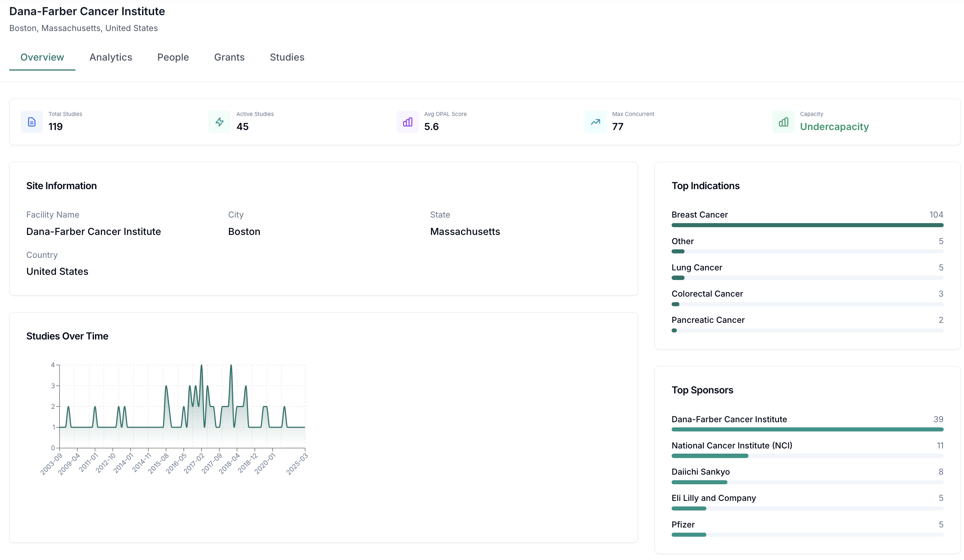Click the Breast Cancer progress bar
The image size is (964, 560).
coord(807,225)
